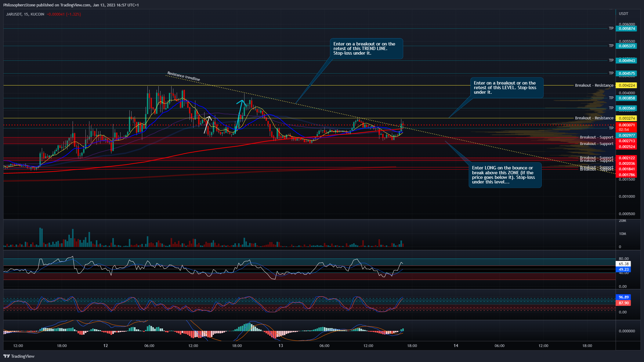Click the Resistance trendline text label
The width and height of the screenshot is (644, 362).
click(184, 76)
